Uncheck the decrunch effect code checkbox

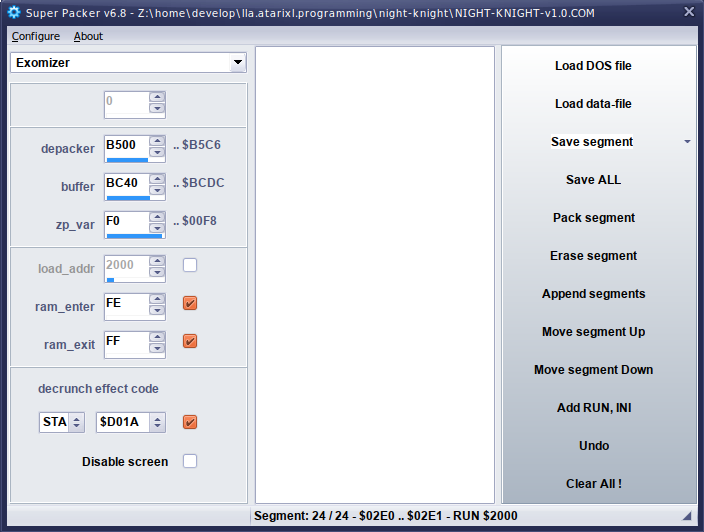click(x=190, y=422)
